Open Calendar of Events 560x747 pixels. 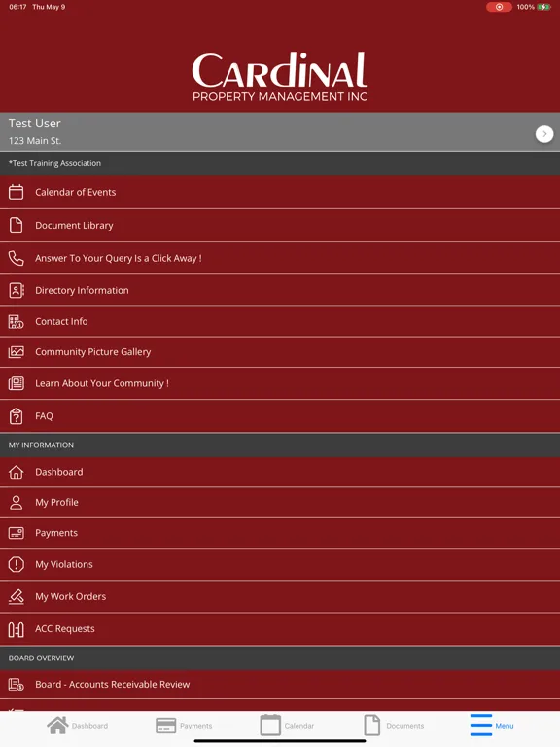280,192
